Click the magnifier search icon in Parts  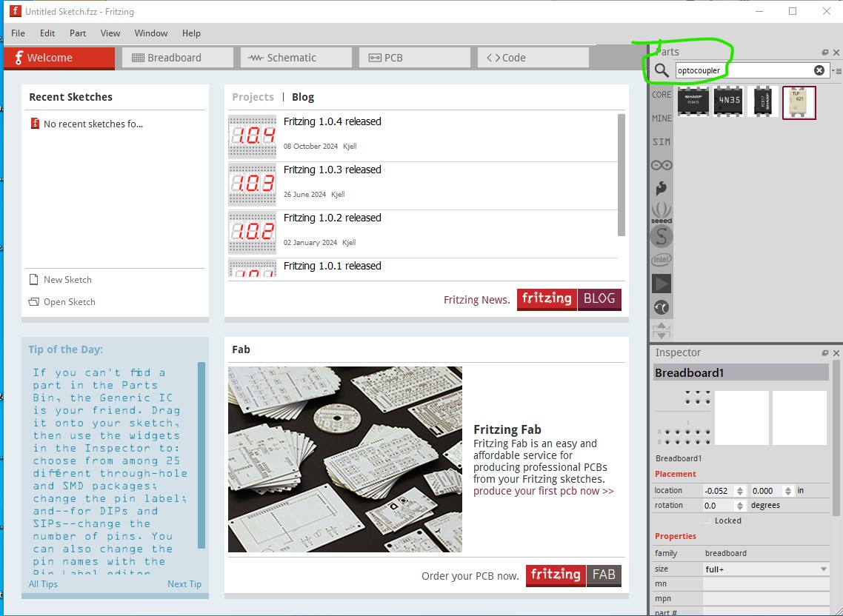coord(662,70)
